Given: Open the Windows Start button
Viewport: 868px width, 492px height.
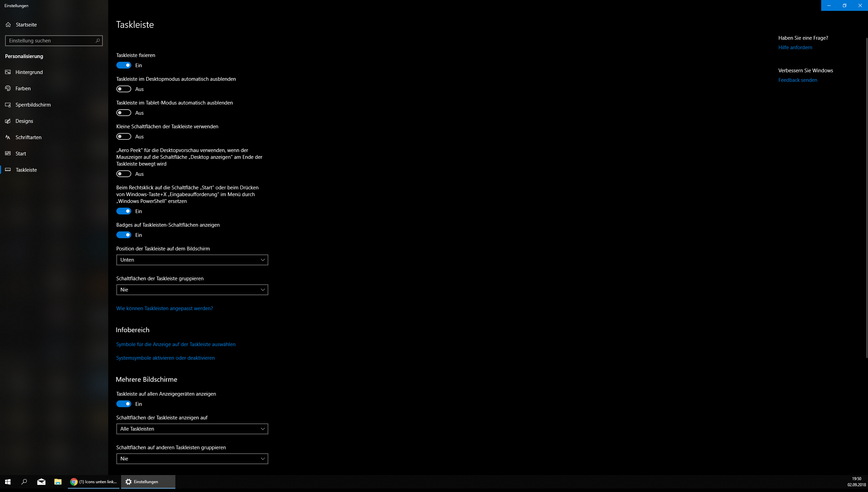Looking at the screenshot, I should click(8, 482).
